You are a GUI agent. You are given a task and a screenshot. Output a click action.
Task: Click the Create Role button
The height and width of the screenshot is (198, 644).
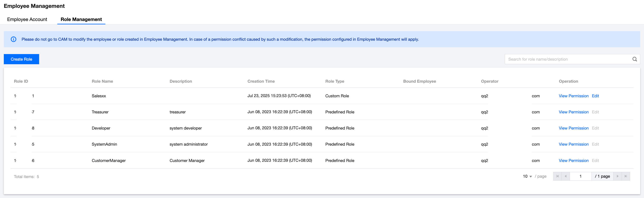tap(22, 59)
